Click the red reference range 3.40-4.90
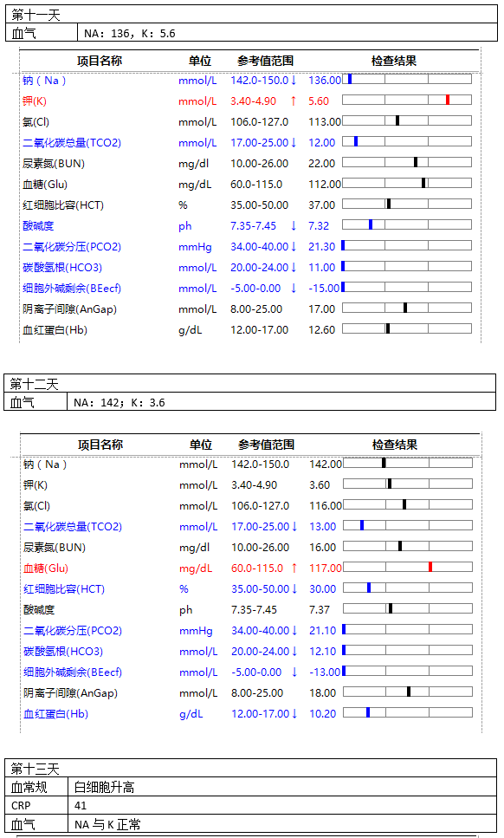 [253, 101]
